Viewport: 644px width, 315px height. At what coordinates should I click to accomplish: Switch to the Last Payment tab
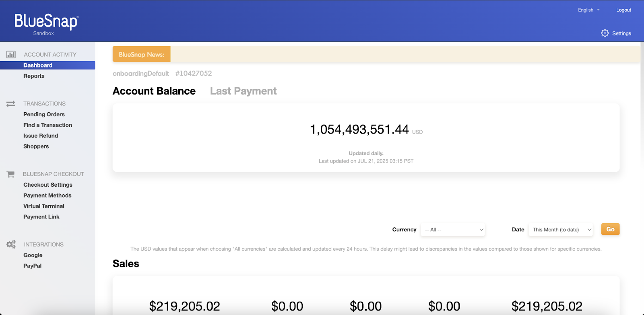(243, 91)
